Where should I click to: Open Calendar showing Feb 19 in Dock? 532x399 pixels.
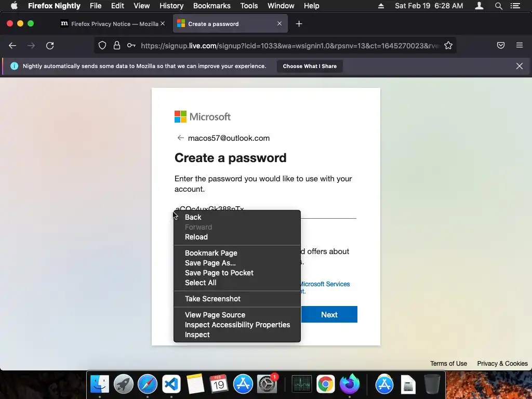click(219, 384)
